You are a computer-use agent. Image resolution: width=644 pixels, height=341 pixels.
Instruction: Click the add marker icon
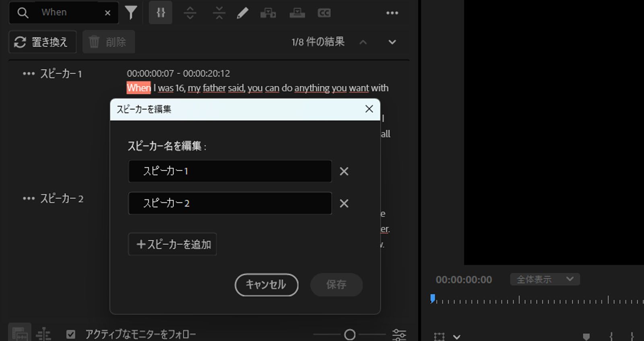point(586,337)
